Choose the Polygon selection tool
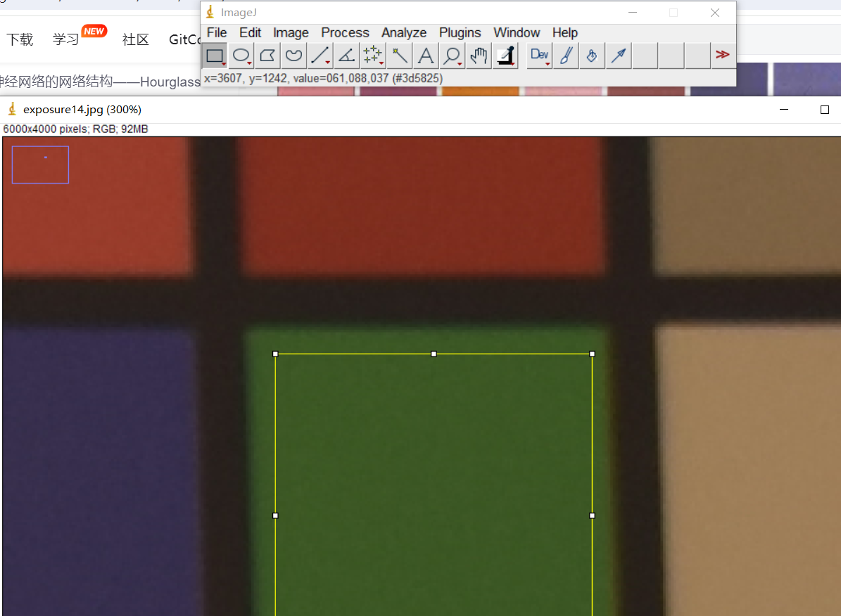This screenshot has height=616, width=841. pyautogui.click(x=267, y=56)
